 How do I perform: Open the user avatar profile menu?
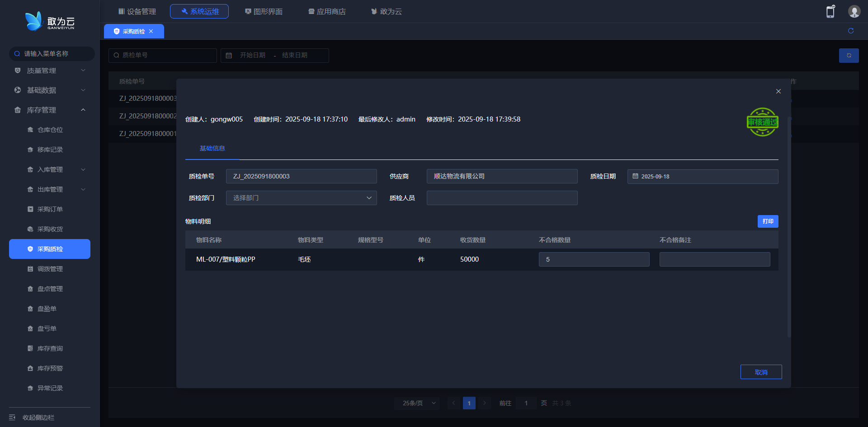[x=854, y=12]
